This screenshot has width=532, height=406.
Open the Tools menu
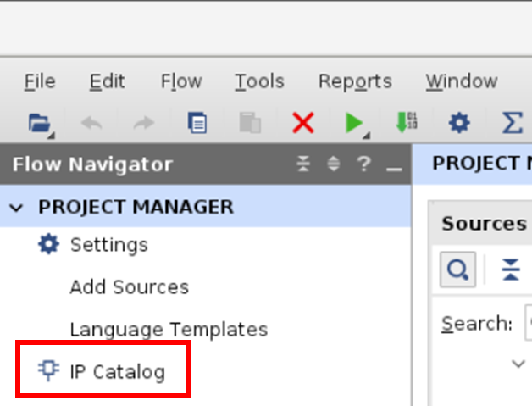259,81
